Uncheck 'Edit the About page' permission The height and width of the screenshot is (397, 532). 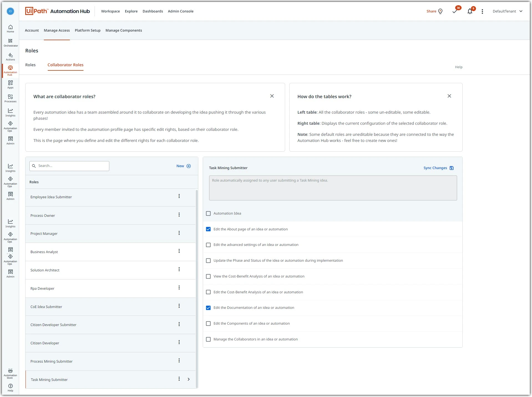tap(208, 229)
